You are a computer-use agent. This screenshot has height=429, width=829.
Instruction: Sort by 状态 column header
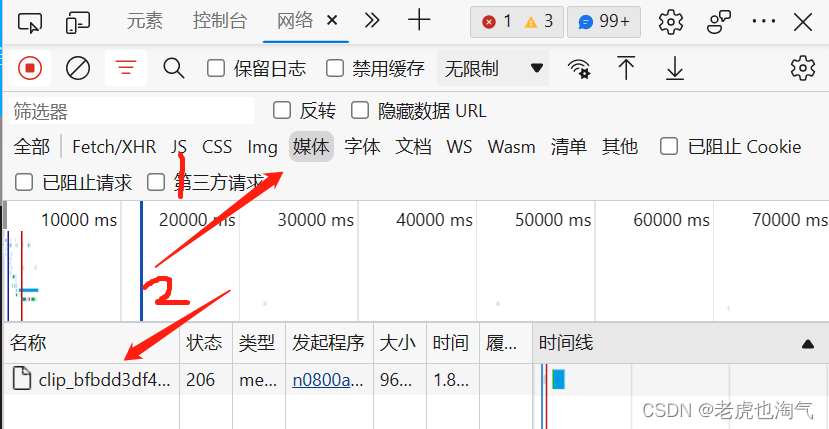point(206,343)
